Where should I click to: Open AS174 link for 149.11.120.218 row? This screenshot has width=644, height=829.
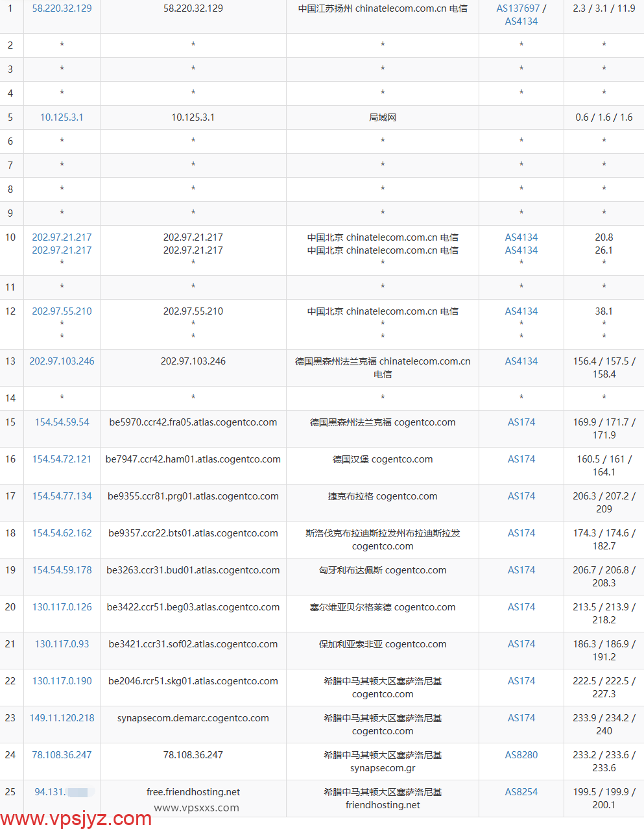tap(521, 718)
